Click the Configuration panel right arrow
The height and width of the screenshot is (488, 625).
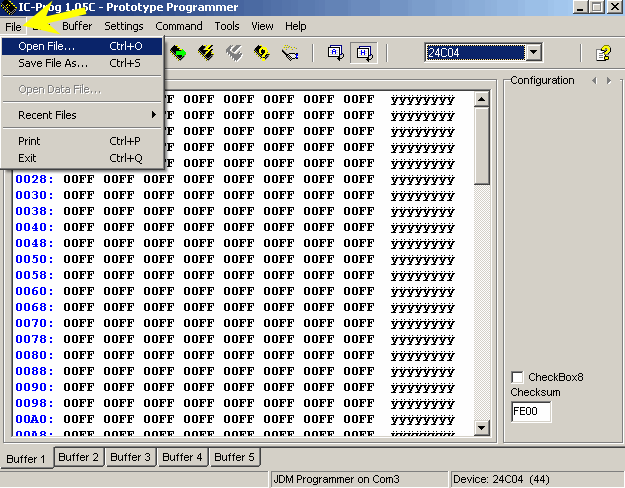pos(609,81)
